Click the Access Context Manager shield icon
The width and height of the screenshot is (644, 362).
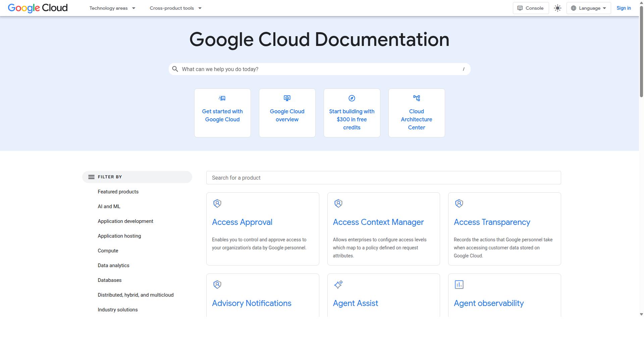pyautogui.click(x=338, y=203)
